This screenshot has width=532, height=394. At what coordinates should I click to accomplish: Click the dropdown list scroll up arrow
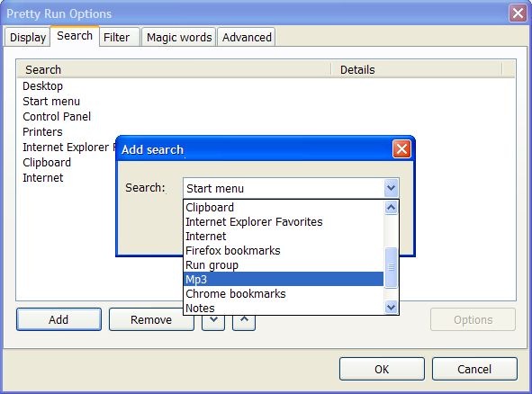click(x=391, y=207)
